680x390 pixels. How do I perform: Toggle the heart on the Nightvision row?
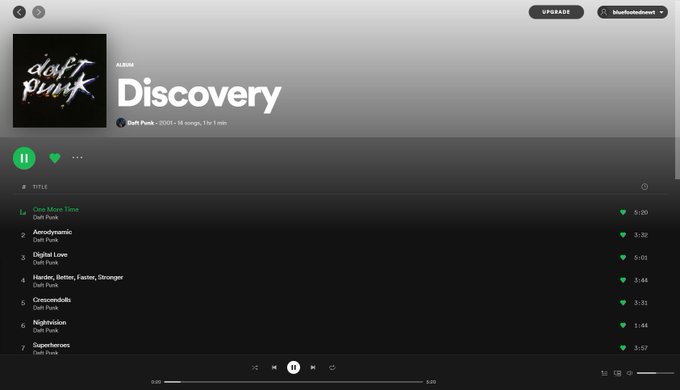click(x=623, y=325)
